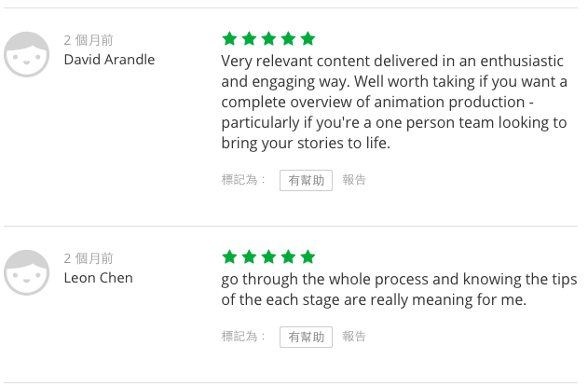The image size is (588, 387).
Task: Mark Leon Chen's review as 有幫助
Action: (306, 337)
